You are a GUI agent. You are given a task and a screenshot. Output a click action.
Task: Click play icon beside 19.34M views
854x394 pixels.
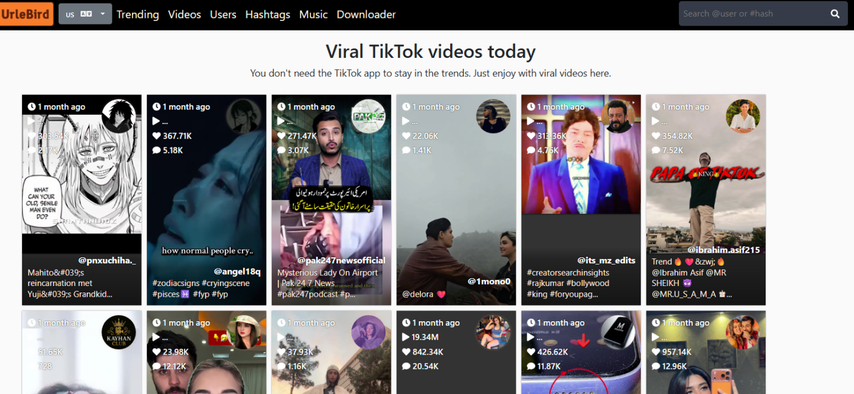pos(406,337)
